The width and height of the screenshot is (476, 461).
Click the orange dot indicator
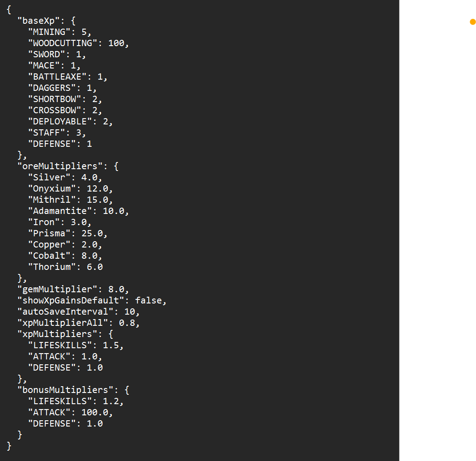[x=473, y=21]
